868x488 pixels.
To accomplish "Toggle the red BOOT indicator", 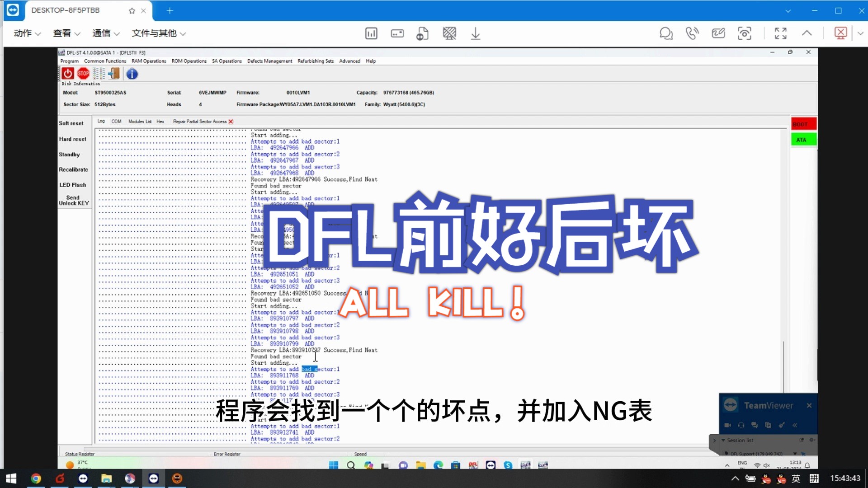I will (803, 124).
